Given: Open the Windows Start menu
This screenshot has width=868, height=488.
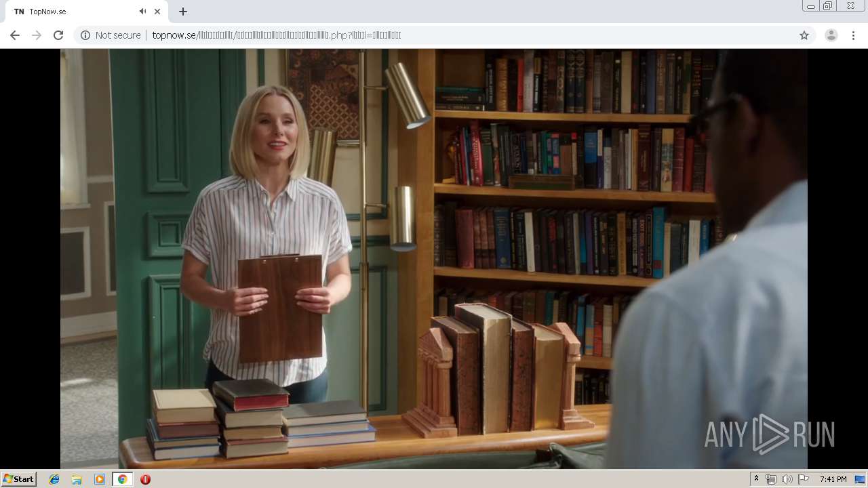Looking at the screenshot, I should [x=19, y=479].
